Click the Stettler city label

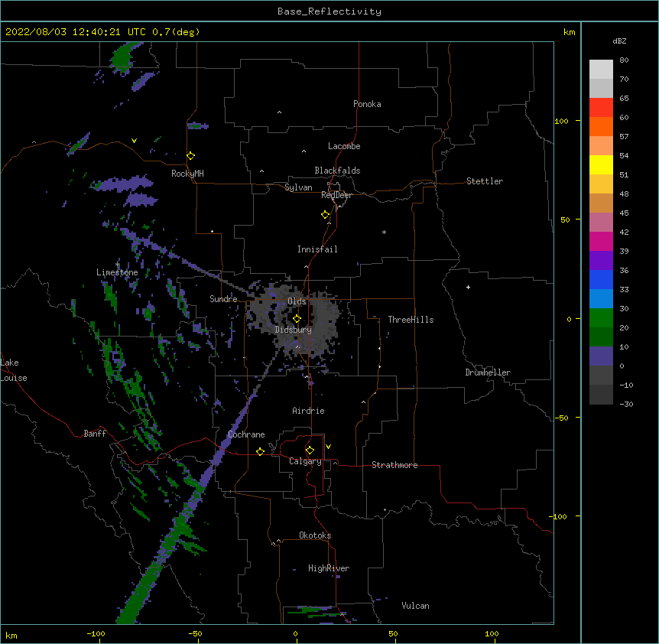485,181
